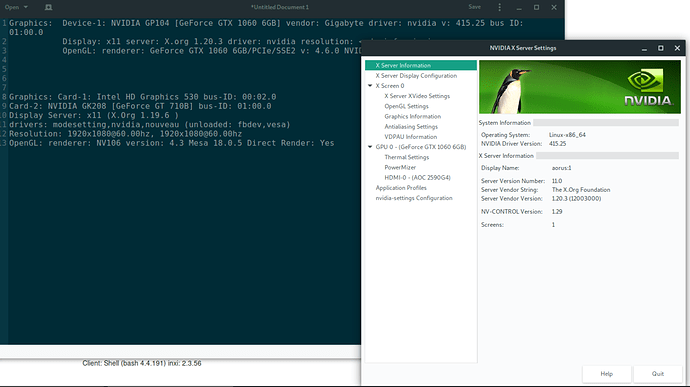Select GPU 0 - (GeForce GTX 1060 6GB)
The image size is (690, 387).
[x=421, y=147]
